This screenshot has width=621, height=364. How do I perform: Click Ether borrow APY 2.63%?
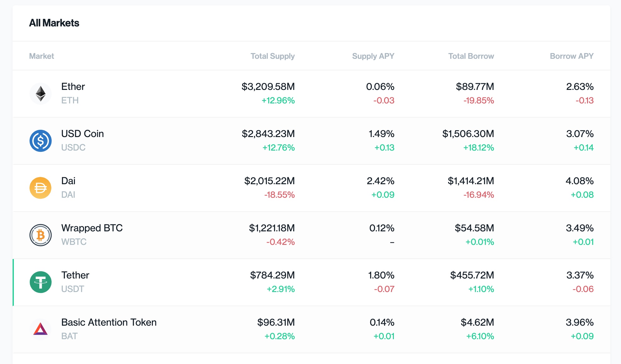tap(580, 86)
